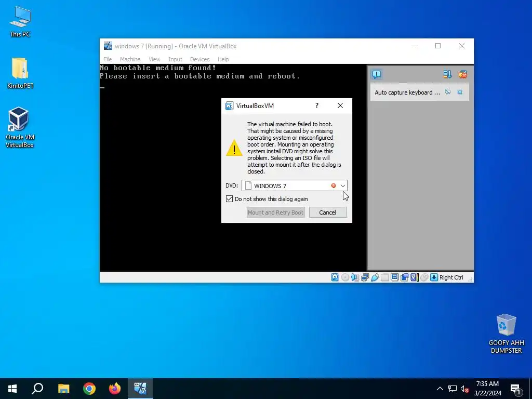
Task: Click the audio indicator in VM status bar
Action: coord(355,277)
